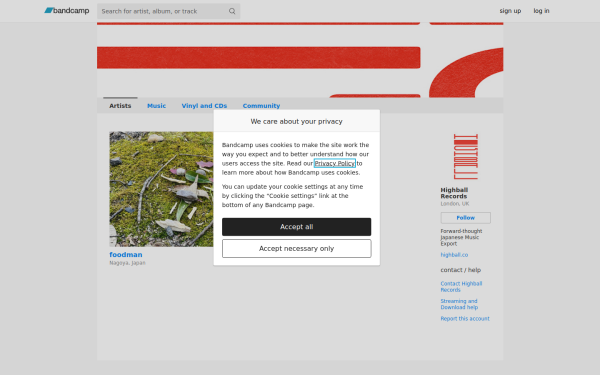600x375 pixels.
Task: Choose Accept necessary only
Action: [297, 249]
